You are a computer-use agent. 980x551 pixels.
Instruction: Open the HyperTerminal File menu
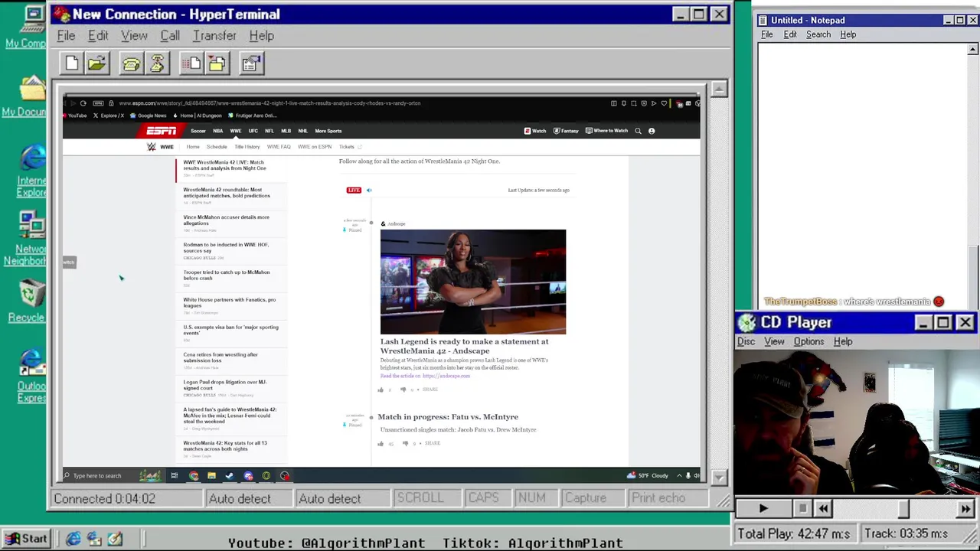[x=66, y=36]
